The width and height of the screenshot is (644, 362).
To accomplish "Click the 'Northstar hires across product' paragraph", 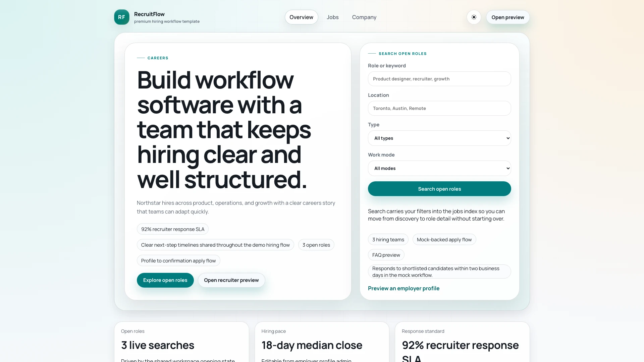I will (236, 207).
